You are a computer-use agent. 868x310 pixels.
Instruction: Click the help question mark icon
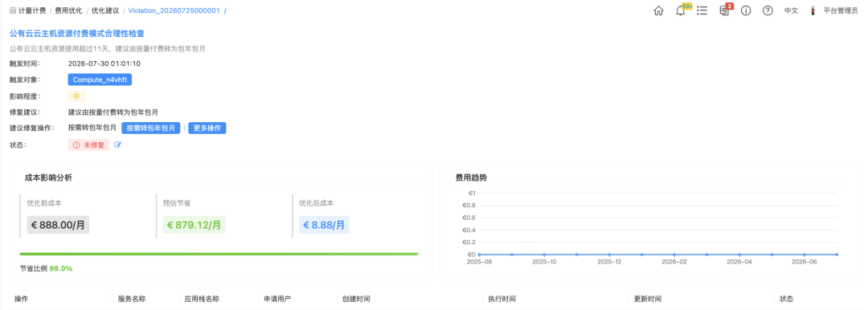[768, 10]
